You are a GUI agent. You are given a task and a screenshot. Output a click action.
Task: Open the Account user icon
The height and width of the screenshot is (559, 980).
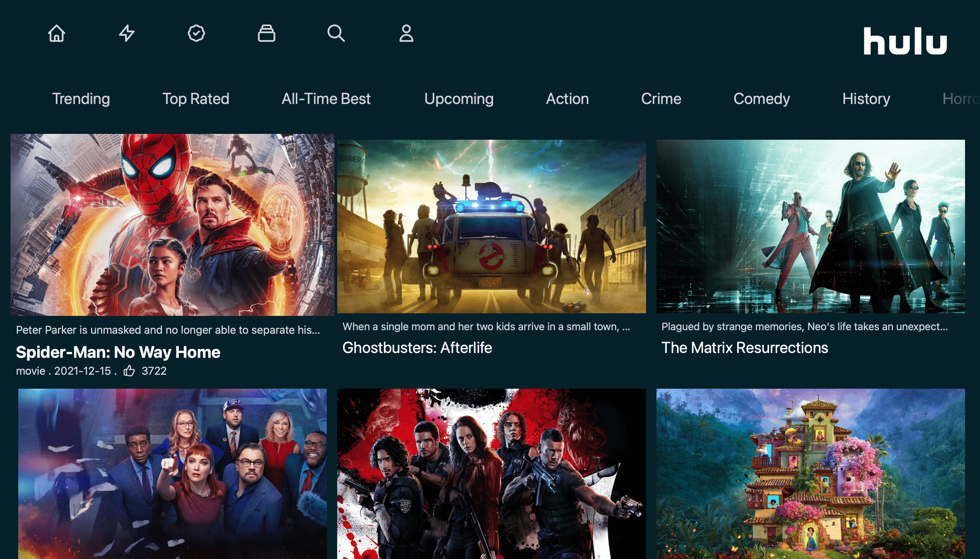(x=406, y=33)
